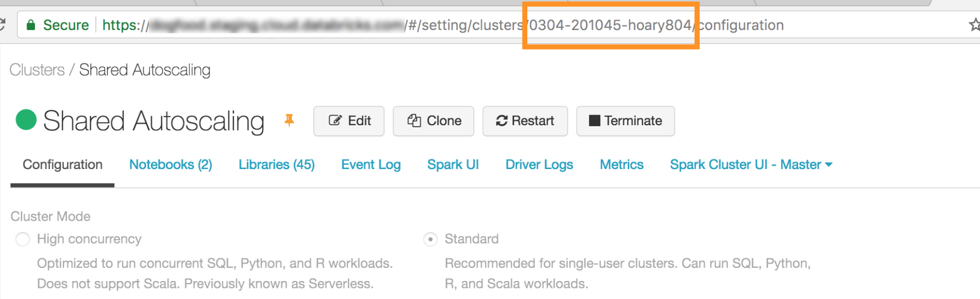Viewport: 980px width, 299px height.
Task: Click the orange pin icon beside cluster name
Action: pos(289,120)
